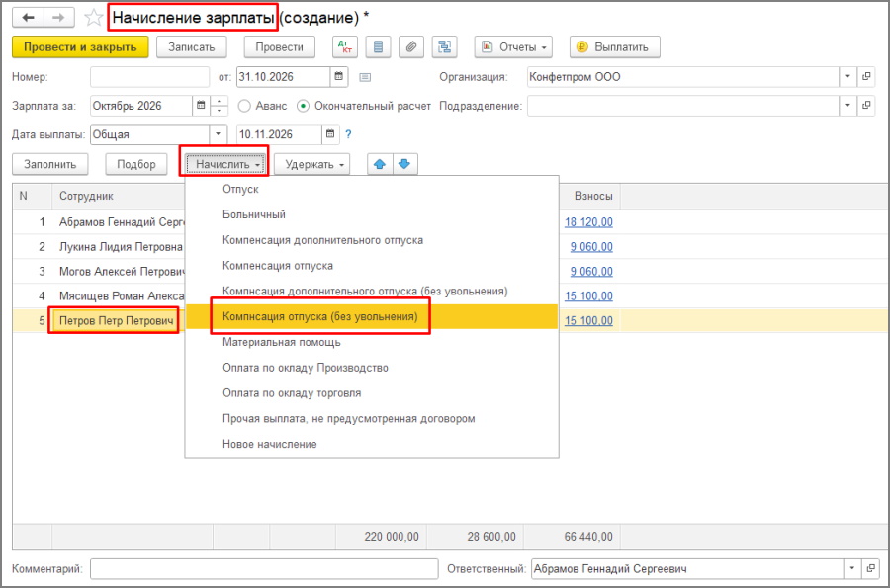Expand the Организация dropdown list
This screenshot has width=890, height=588.
coord(848,76)
